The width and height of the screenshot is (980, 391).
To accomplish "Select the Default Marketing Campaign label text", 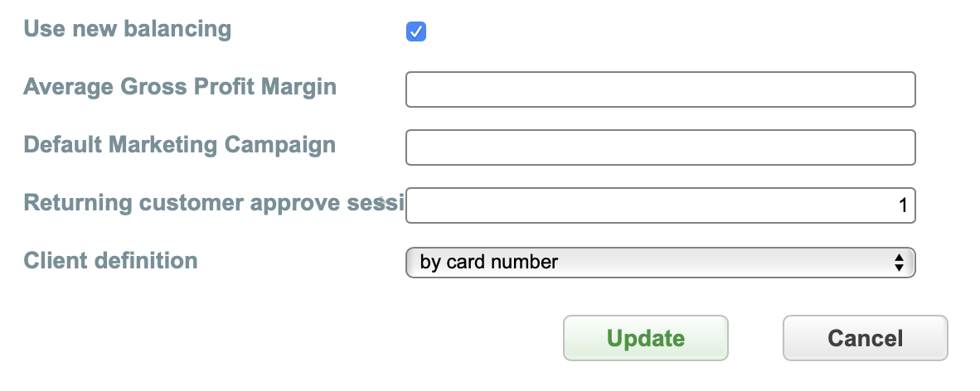I will click(x=180, y=145).
